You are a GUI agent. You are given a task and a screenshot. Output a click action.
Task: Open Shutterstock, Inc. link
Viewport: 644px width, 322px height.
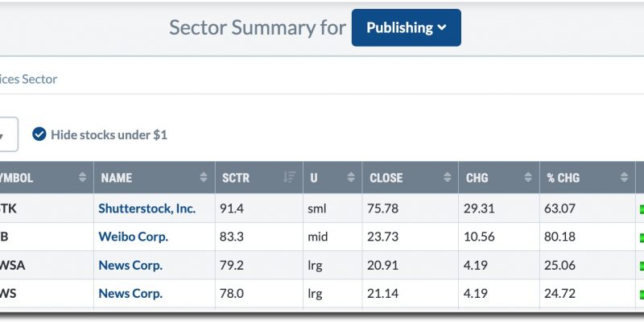click(x=147, y=208)
